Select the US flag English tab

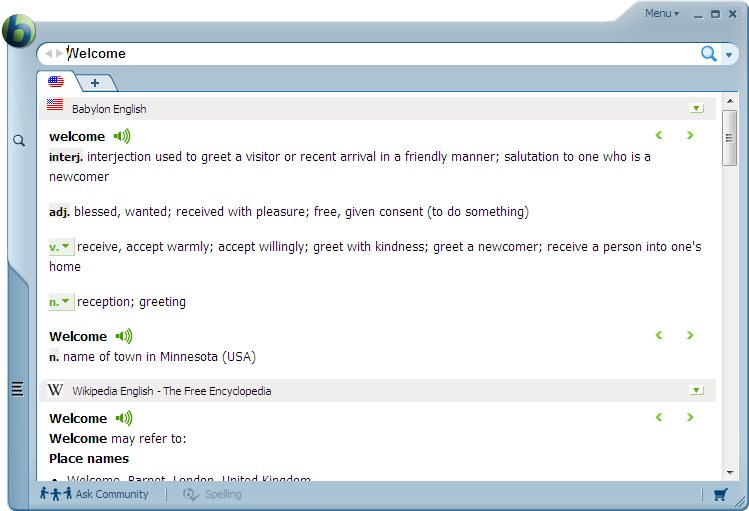(x=56, y=82)
